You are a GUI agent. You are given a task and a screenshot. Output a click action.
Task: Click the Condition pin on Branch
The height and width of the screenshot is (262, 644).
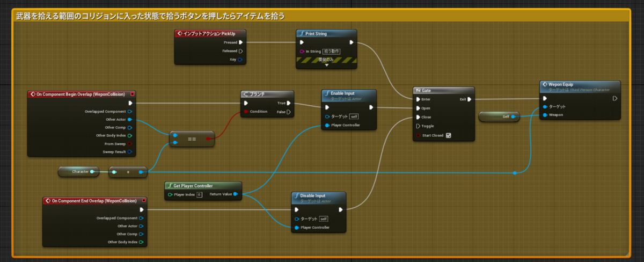pyautogui.click(x=246, y=112)
